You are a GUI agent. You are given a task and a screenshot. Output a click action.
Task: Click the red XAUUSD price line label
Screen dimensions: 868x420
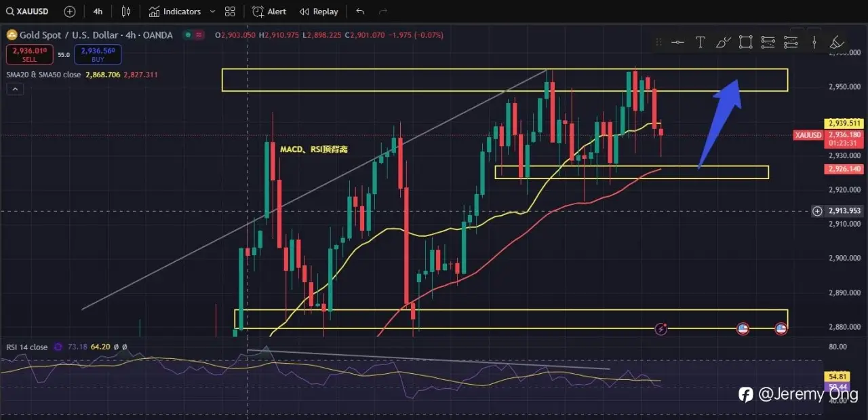click(x=808, y=135)
